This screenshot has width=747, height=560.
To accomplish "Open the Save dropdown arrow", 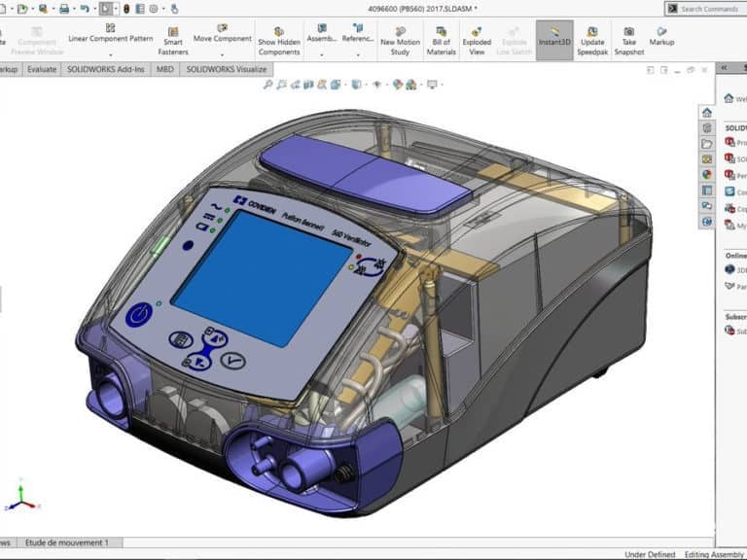I will pos(53,9).
